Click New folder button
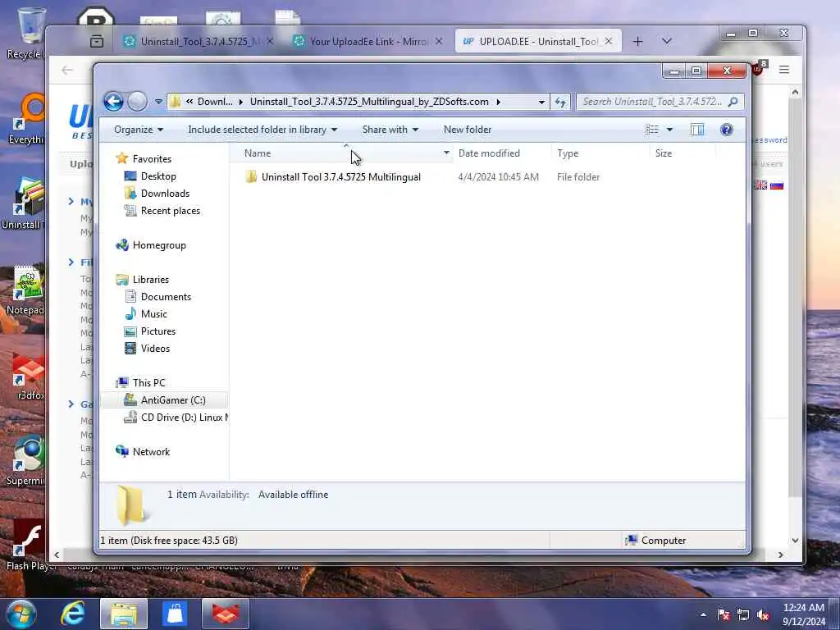The height and width of the screenshot is (630, 840). tap(467, 130)
